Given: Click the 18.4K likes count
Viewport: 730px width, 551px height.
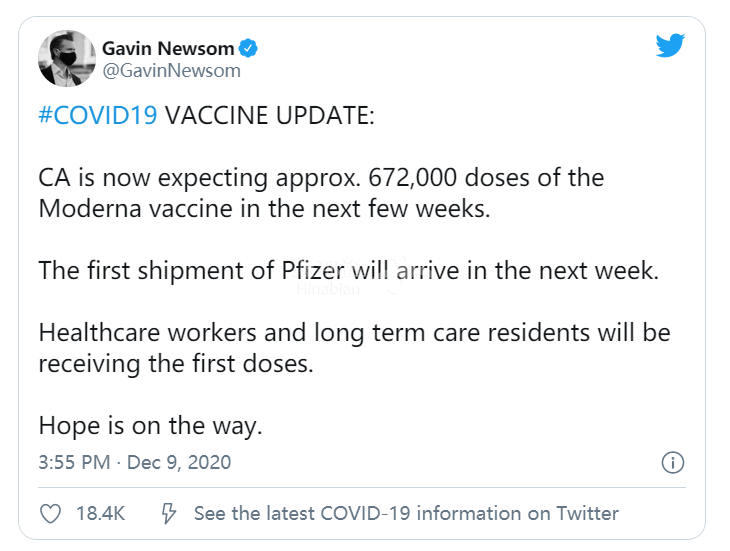Looking at the screenshot, I should click(x=100, y=513).
